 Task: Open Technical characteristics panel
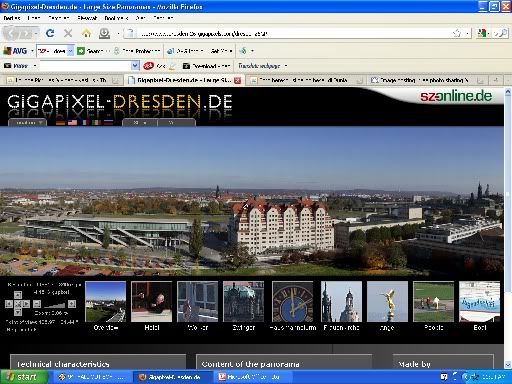[98, 362]
